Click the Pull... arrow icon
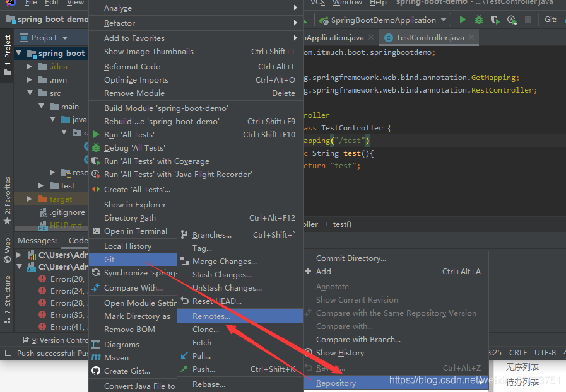 tap(184, 356)
